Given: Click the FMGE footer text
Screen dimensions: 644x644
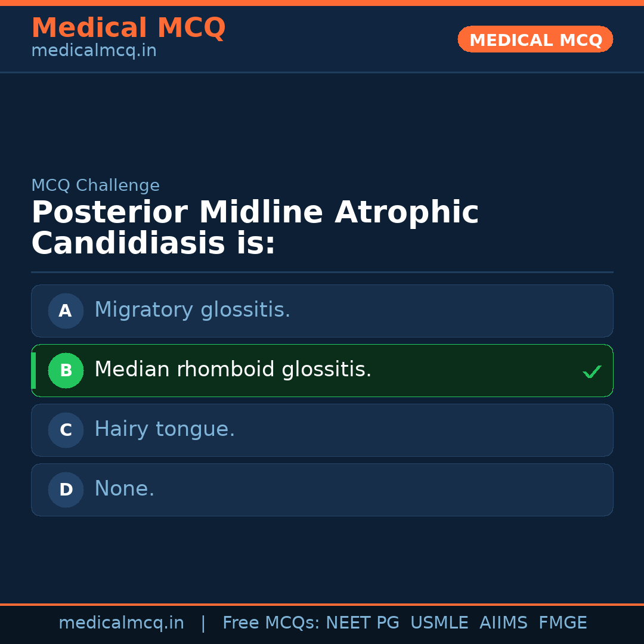Looking at the screenshot, I should [562, 623].
